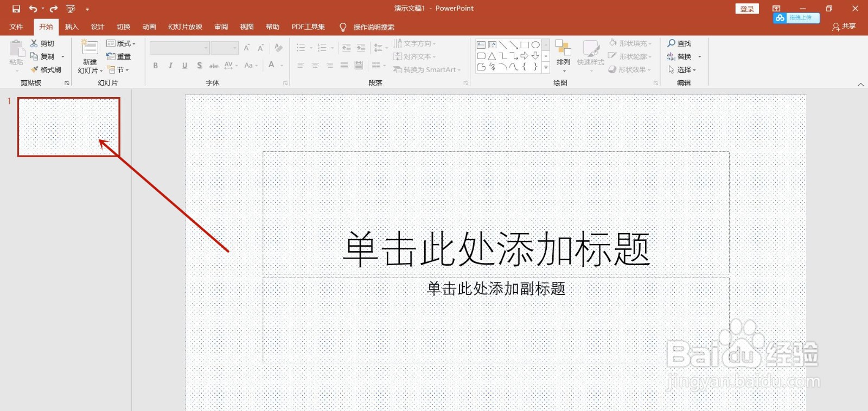Viewport: 868px width, 411px height.
Task: Switch to the 设计 design tab
Action: pos(97,27)
